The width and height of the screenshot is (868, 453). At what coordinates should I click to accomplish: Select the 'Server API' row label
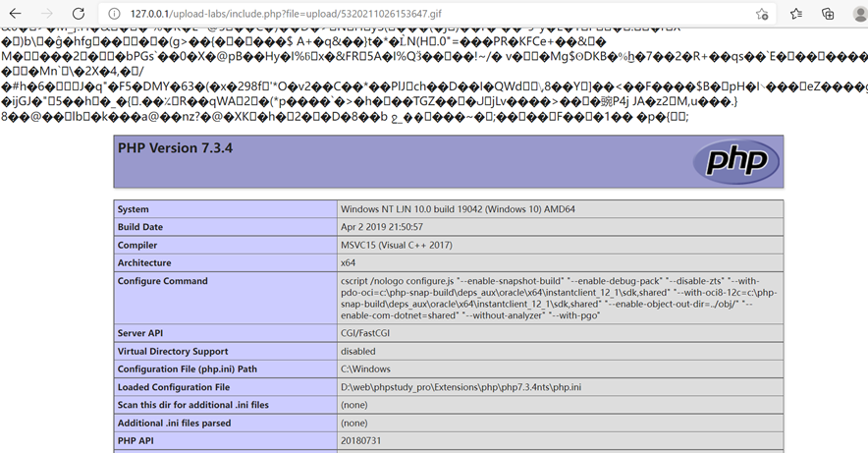click(x=140, y=333)
